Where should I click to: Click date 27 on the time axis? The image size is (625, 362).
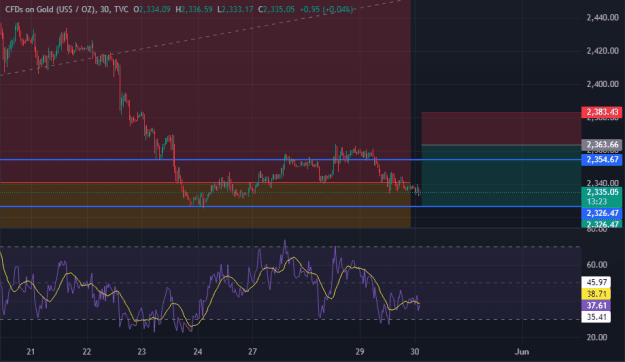coord(252,352)
